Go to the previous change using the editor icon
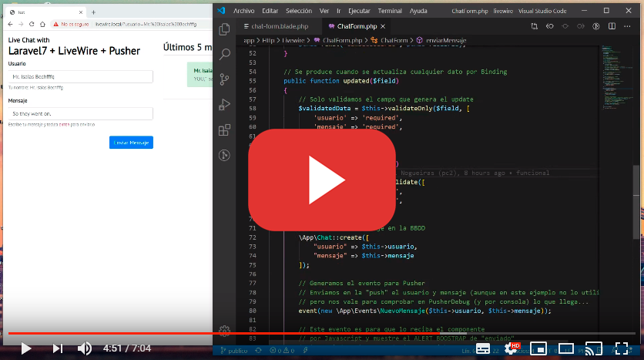 click(x=549, y=26)
